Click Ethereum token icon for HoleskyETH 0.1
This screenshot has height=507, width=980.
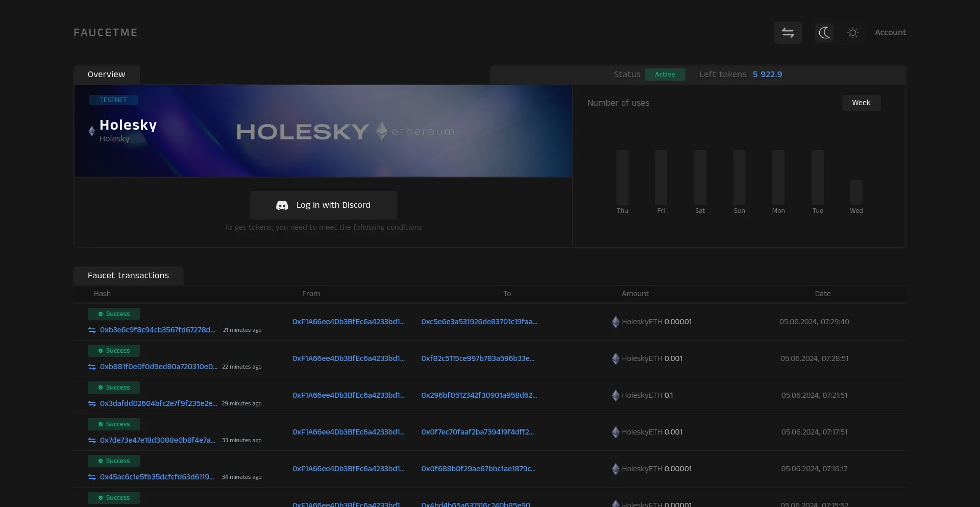[616, 395]
